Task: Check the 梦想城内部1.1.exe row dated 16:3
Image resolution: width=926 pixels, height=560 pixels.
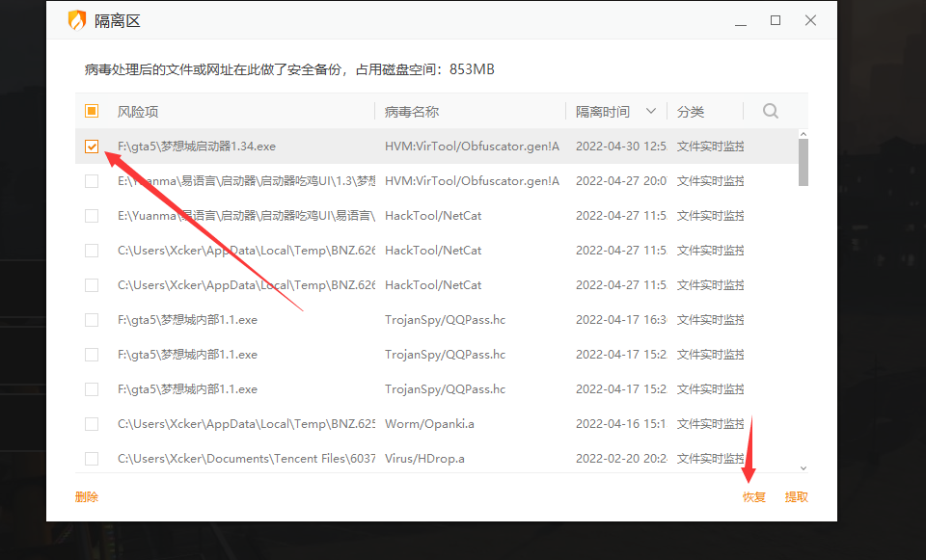Action: point(92,320)
